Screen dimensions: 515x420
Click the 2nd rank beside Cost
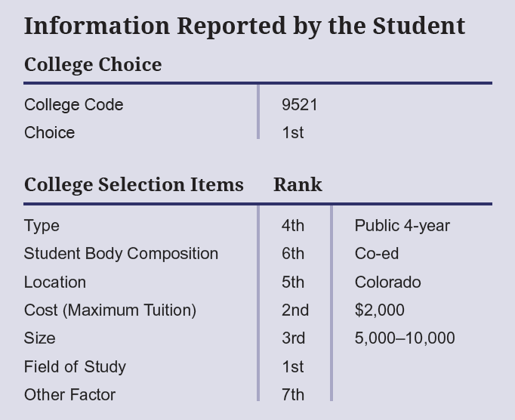coord(295,310)
